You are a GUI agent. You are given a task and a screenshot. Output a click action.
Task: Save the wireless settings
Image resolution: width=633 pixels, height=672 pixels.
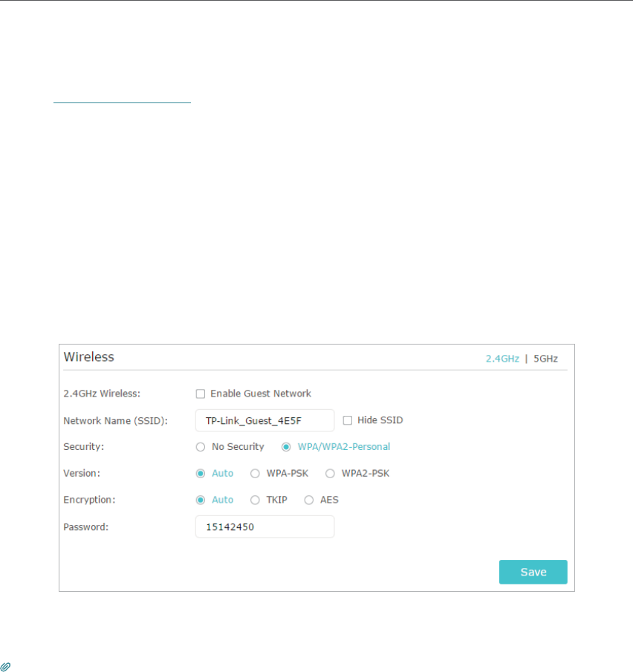[533, 572]
